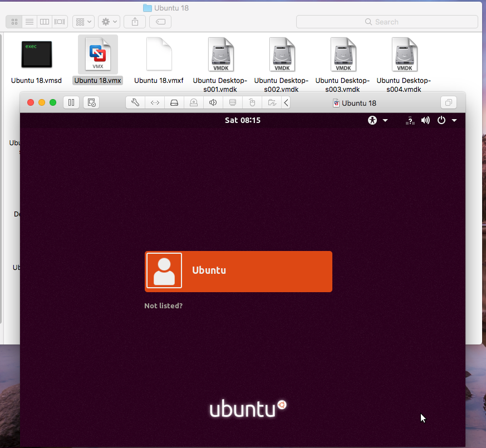Viewport: 486px width, 448px height.
Task: Click the sound card speaker icon in VM toolbar
Action: pyautogui.click(x=213, y=102)
